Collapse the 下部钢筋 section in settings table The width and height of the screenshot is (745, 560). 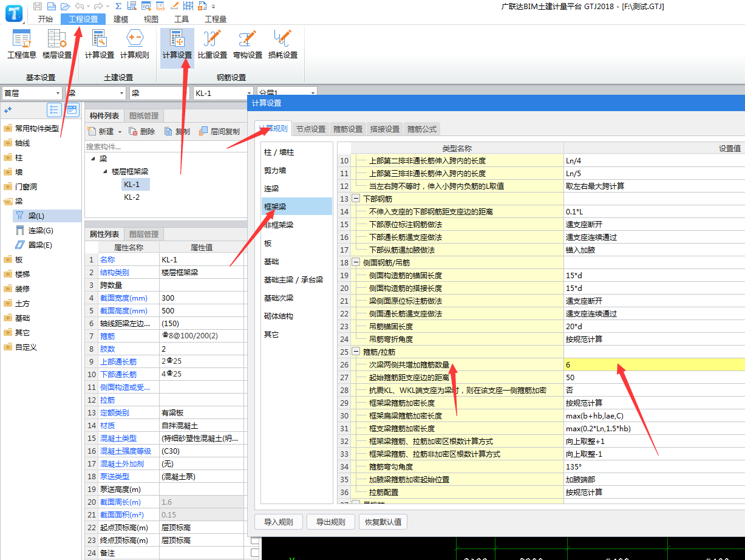point(356,199)
